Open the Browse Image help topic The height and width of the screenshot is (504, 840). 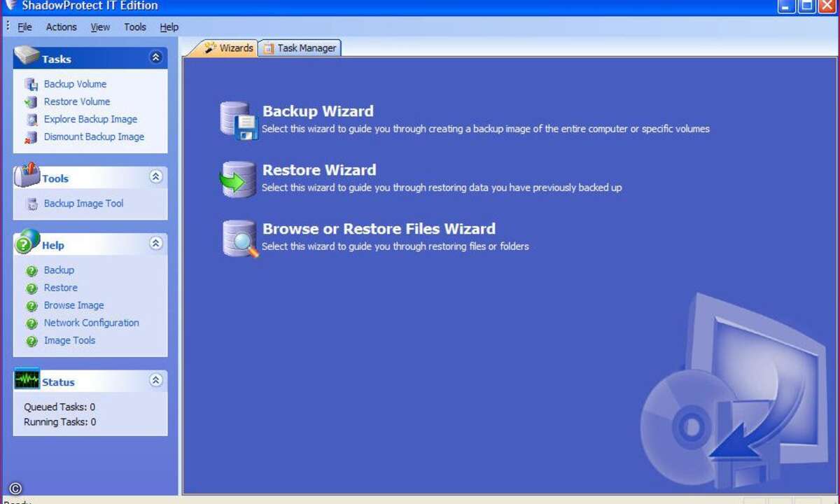click(x=73, y=305)
